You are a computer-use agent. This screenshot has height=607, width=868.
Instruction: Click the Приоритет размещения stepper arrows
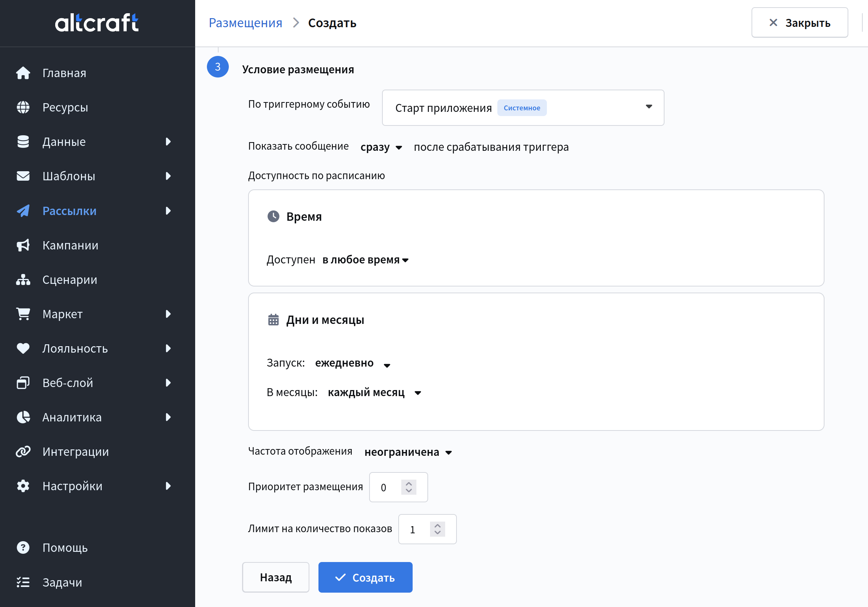click(x=408, y=487)
